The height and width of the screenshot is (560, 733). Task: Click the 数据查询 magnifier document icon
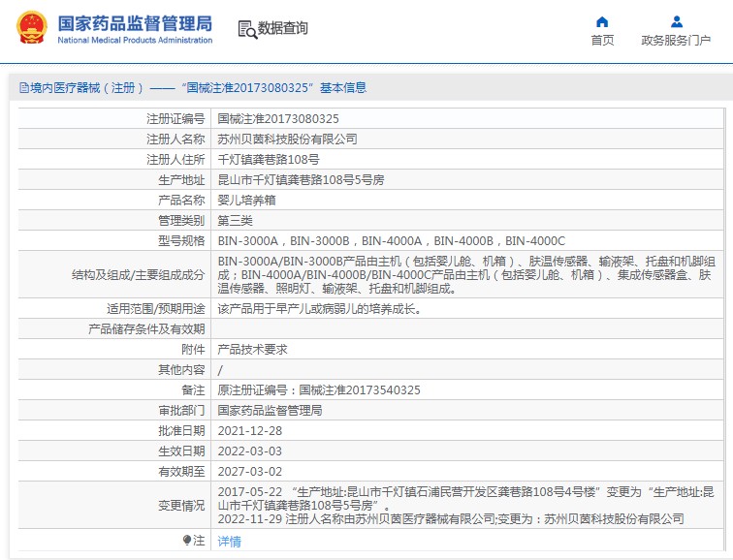tap(247, 29)
